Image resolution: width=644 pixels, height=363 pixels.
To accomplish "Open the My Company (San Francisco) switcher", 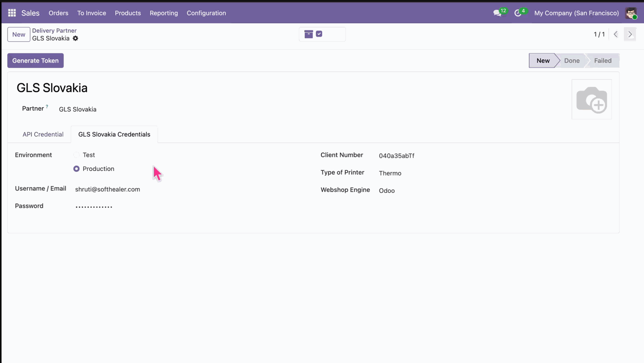I will coord(577,13).
